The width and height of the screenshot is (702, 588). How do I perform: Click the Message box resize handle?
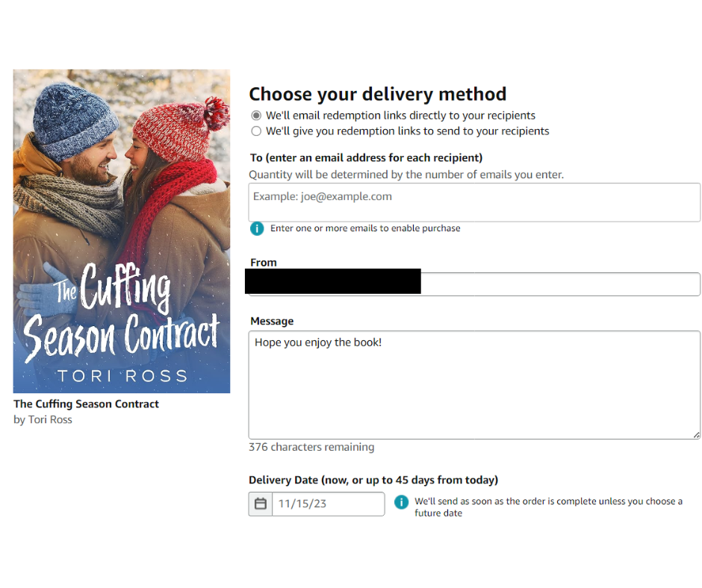696,434
